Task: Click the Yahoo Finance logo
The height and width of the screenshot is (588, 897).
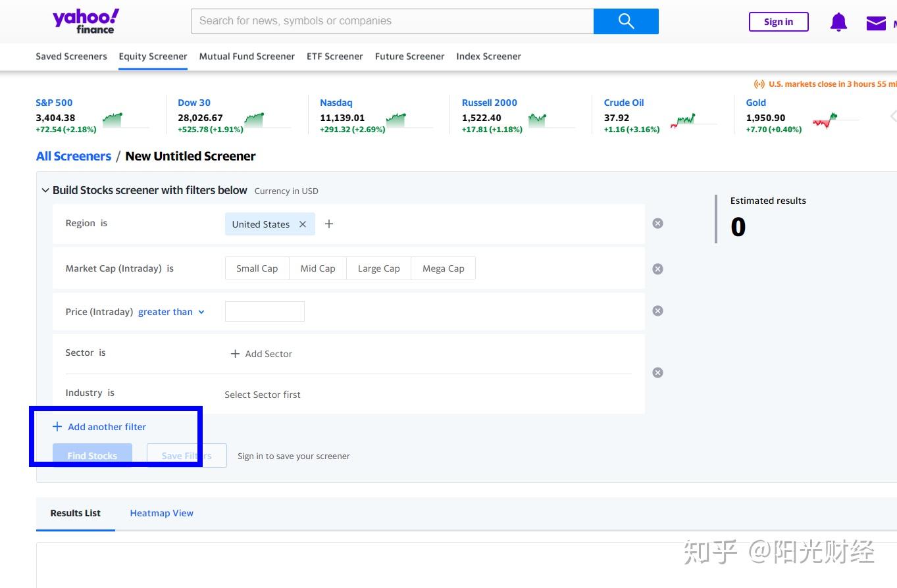Action: point(86,21)
